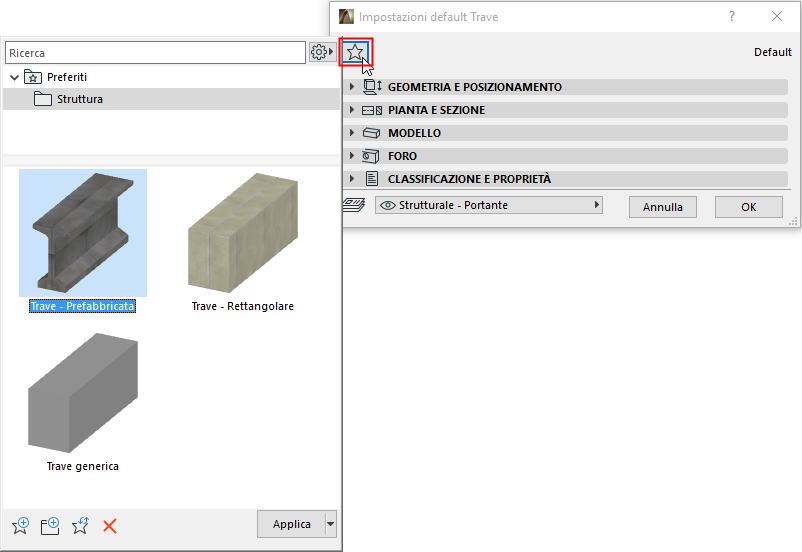Image resolution: width=802 pixels, height=552 pixels.
Task: Click the Trave - Rettangolare name label
Action: tap(243, 306)
